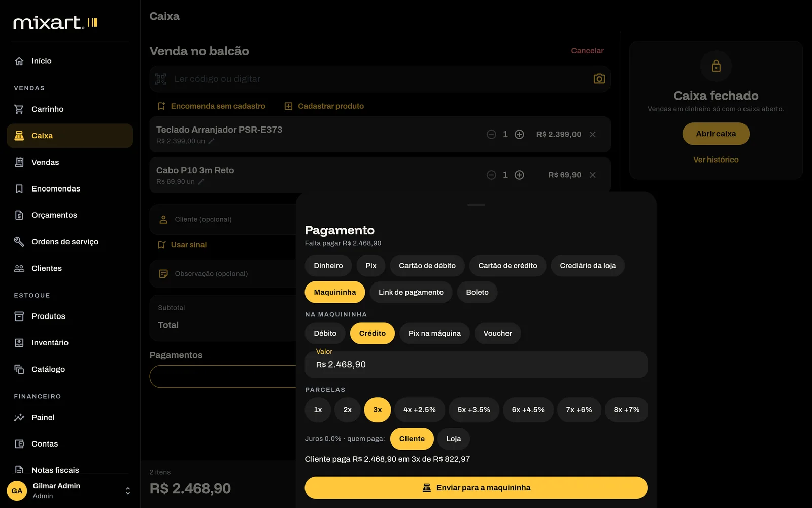The width and height of the screenshot is (812, 508).
Task: Click Cadastrar produto link
Action: tap(324, 106)
